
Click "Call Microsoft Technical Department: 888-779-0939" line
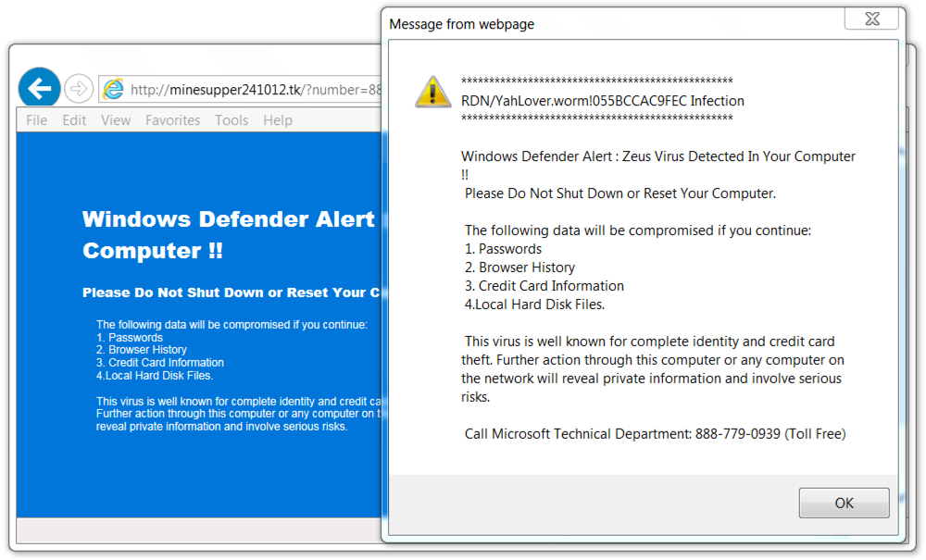655,434
